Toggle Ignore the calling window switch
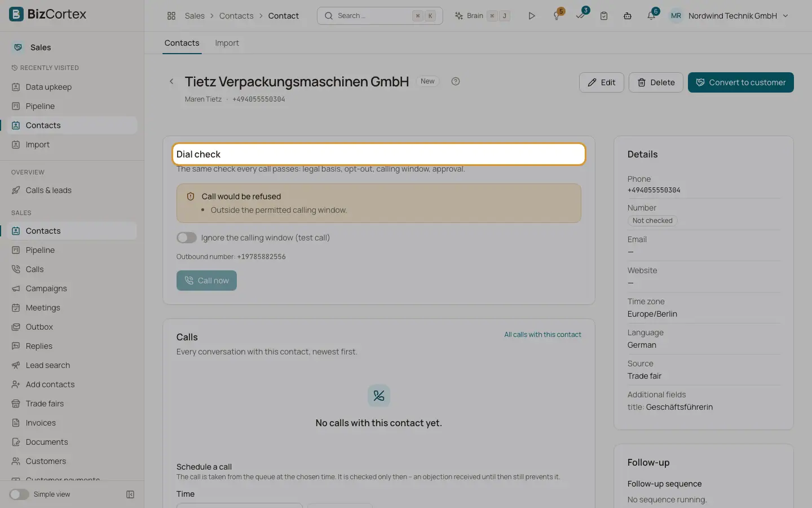Viewport: 812px width, 508px height. [x=187, y=238]
